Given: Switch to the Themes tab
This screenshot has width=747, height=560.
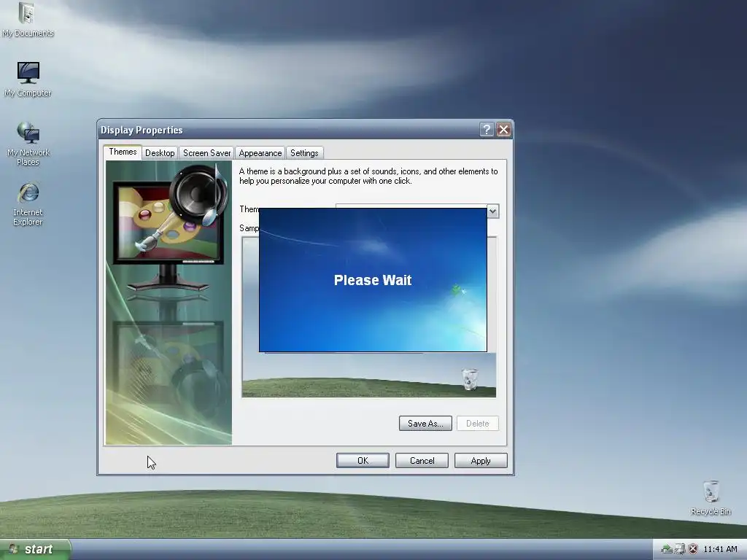Looking at the screenshot, I should coord(123,152).
